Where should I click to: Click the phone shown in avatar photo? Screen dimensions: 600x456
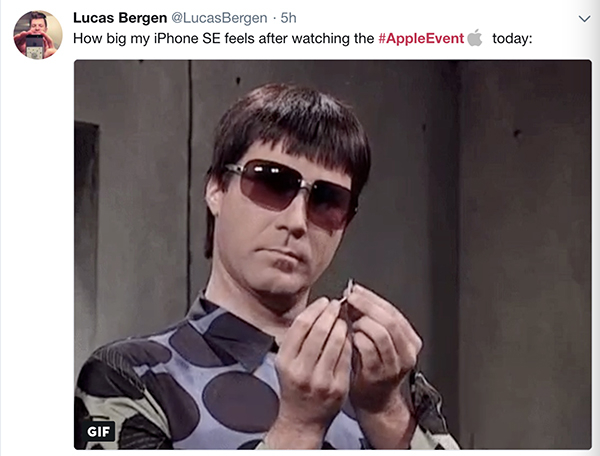(35, 47)
